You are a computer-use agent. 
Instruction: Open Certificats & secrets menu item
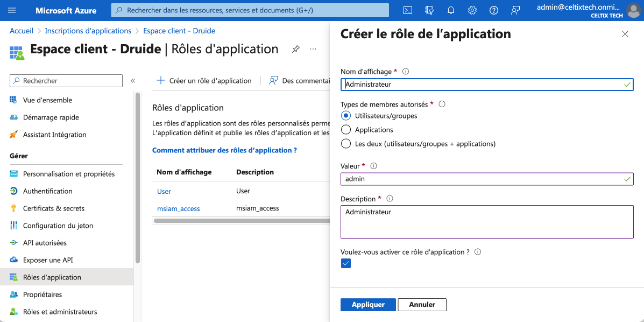54,208
